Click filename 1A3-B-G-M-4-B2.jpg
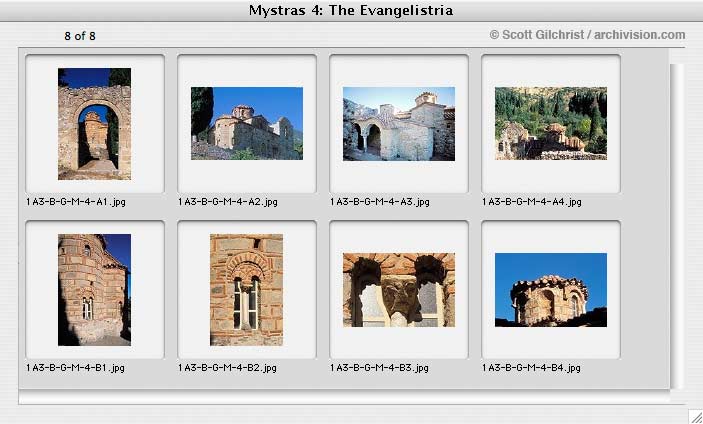Screen dimensions: 703x424 coord(227,368)
